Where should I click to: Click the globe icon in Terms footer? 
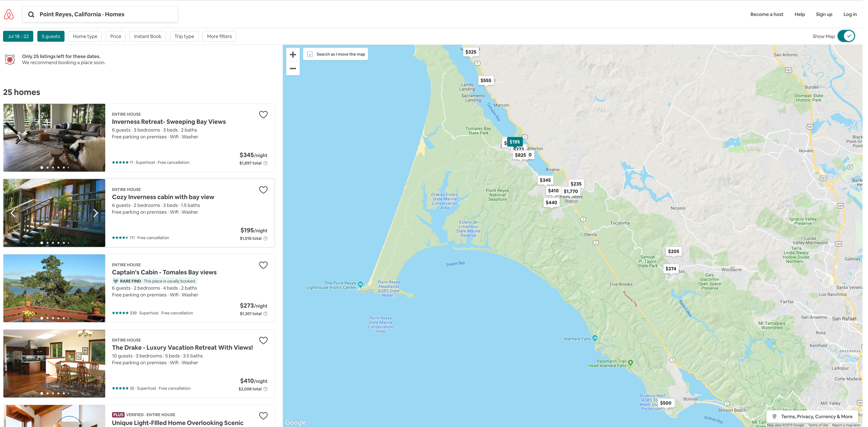click(774, 416)
